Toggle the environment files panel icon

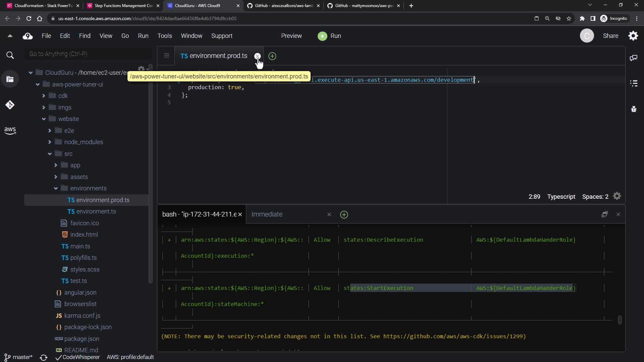point(10,79)
